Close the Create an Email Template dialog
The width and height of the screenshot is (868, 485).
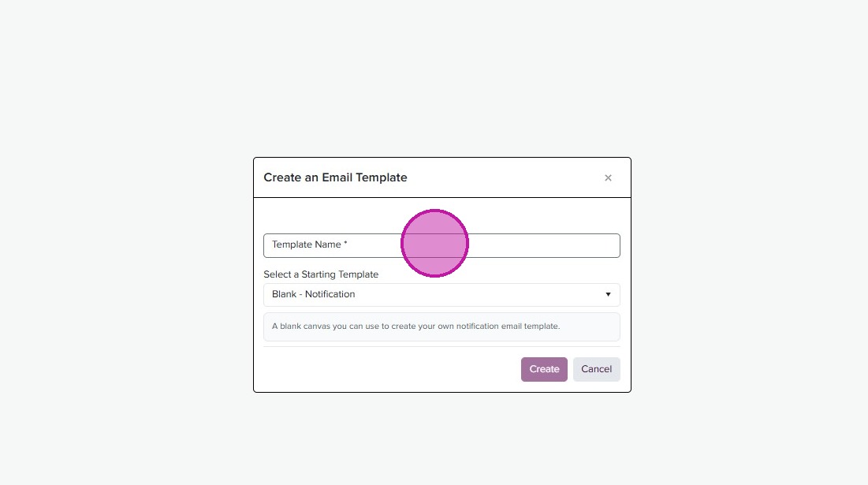click(x=608, y=178)
